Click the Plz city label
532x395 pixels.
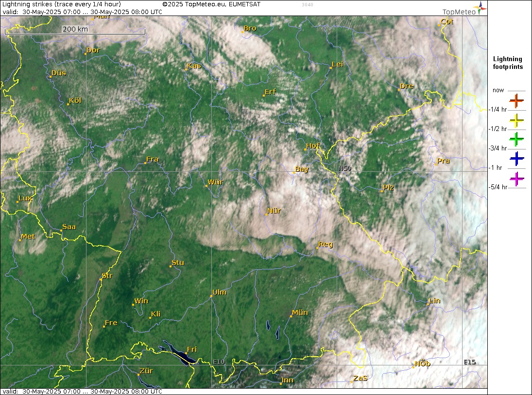tap(388, 187)
